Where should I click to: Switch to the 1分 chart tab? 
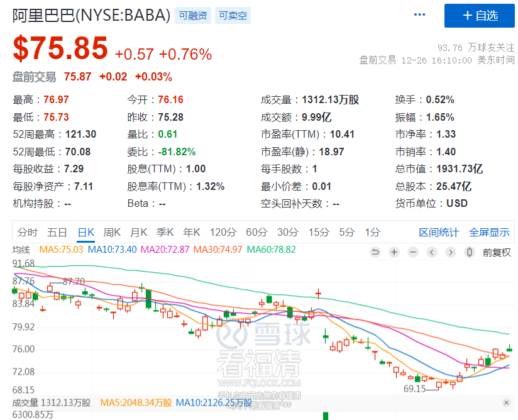(372, 232)
